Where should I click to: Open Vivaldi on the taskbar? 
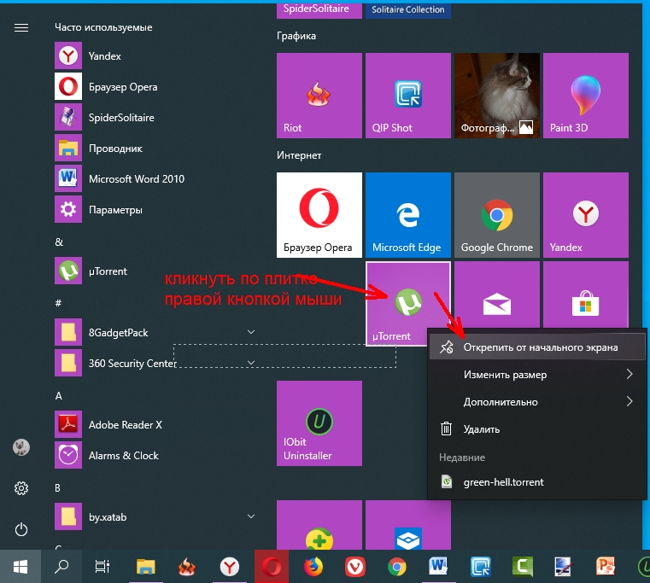(x=355, y=566)
